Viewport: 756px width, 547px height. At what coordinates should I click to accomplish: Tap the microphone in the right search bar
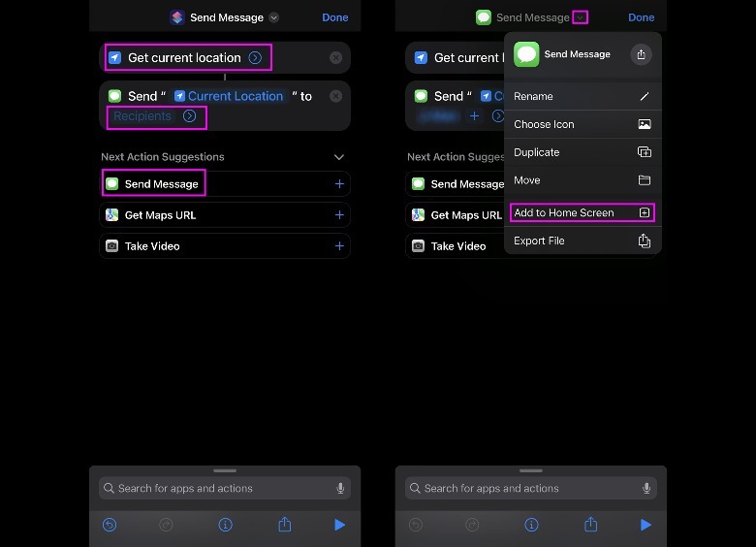pos(646,488)
